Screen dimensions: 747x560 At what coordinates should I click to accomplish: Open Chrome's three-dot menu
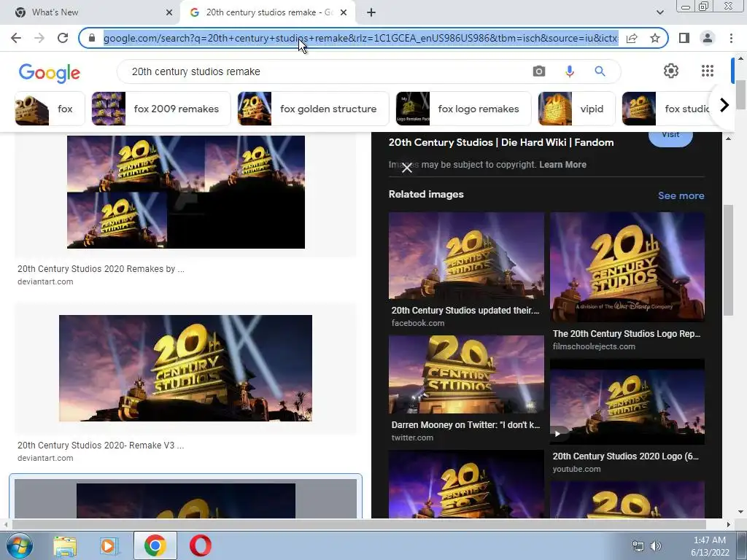click(731, 38)
